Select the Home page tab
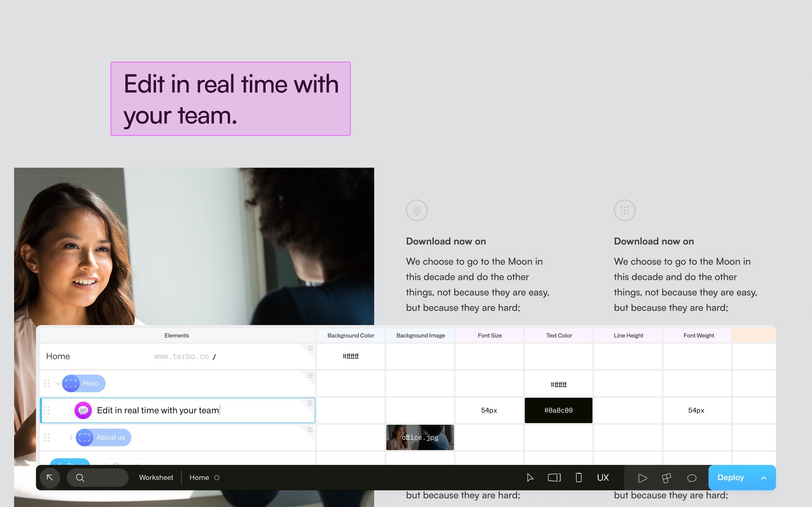 [x=199, y=477]
